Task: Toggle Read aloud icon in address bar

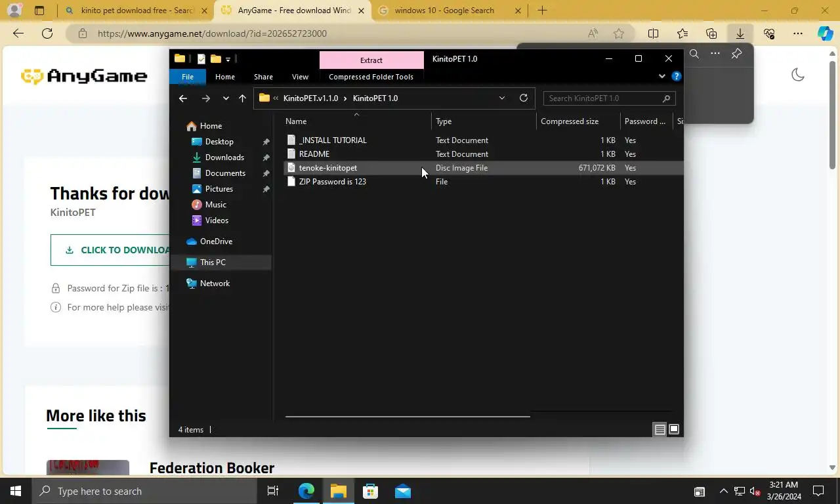Action: (593, 33)
